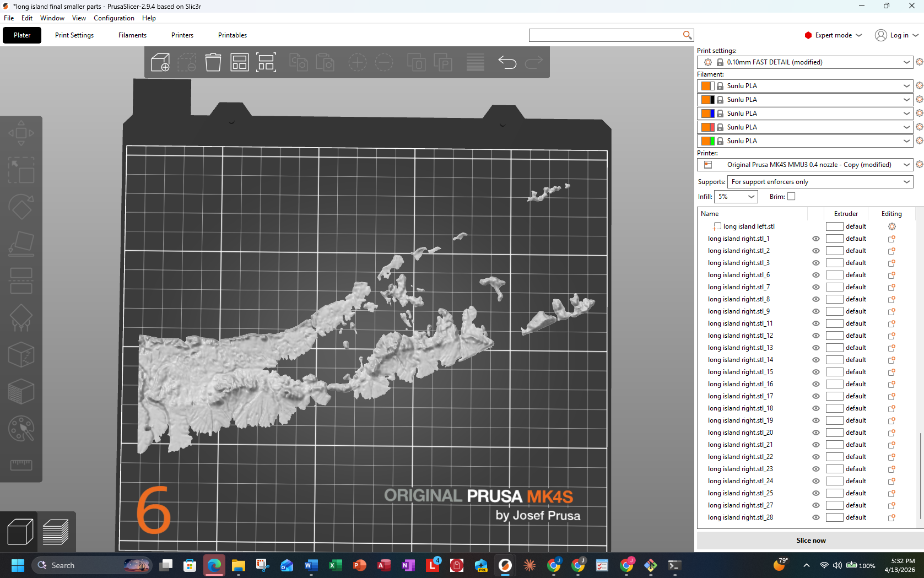
Task: Switch to sliced layers preview view
Action: [56, 532]
